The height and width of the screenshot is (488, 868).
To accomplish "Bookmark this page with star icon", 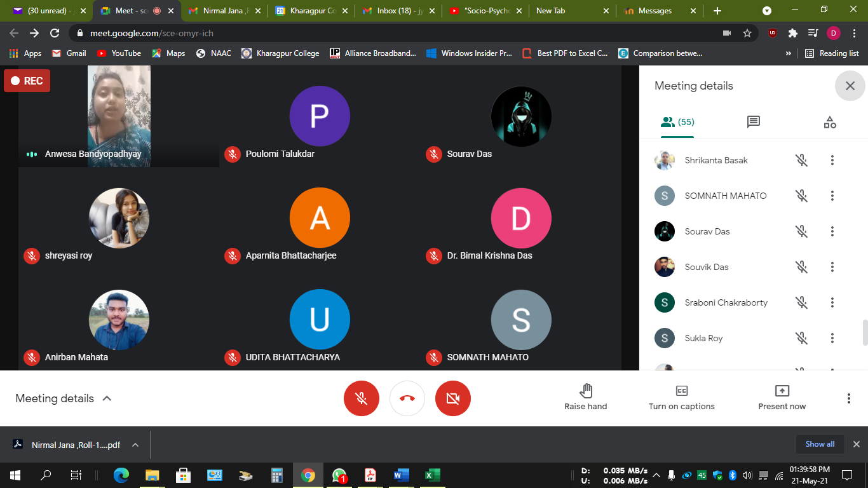I will point(747,33).
